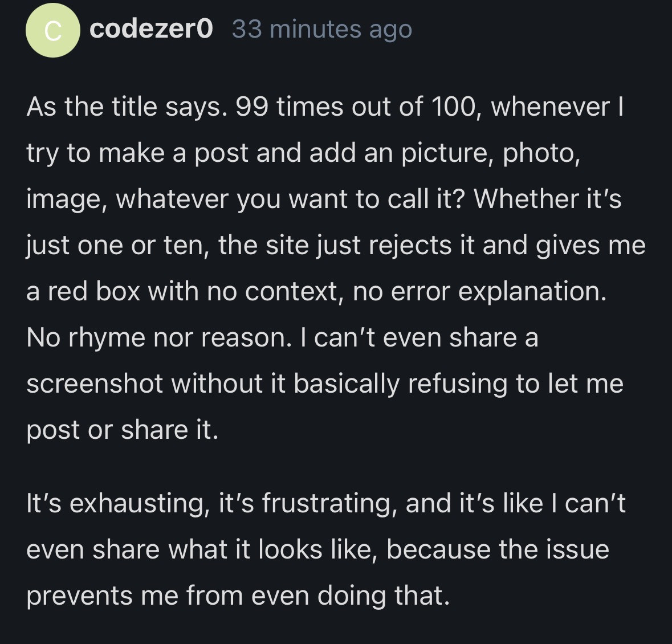Image resolution: width=672 pixels, height=644 pixels.
Task: Open codezer0's avatar circle with letter C
Action: (x=52, y=30)
